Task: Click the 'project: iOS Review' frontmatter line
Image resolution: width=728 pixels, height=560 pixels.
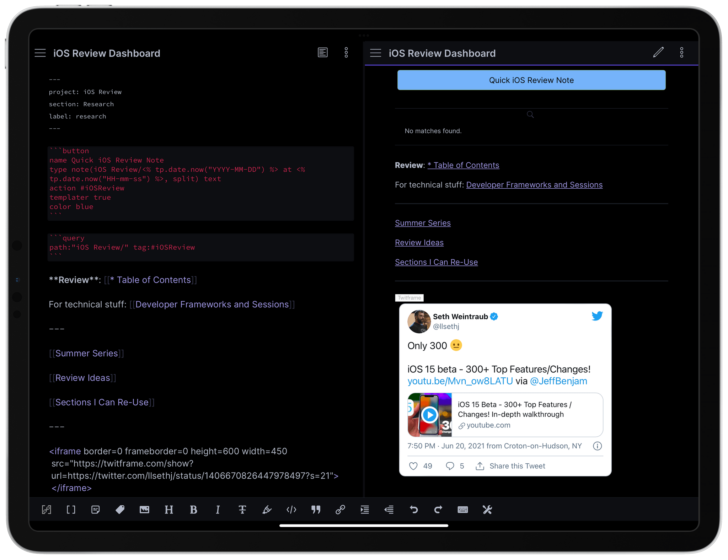Action: click(85, 92)
